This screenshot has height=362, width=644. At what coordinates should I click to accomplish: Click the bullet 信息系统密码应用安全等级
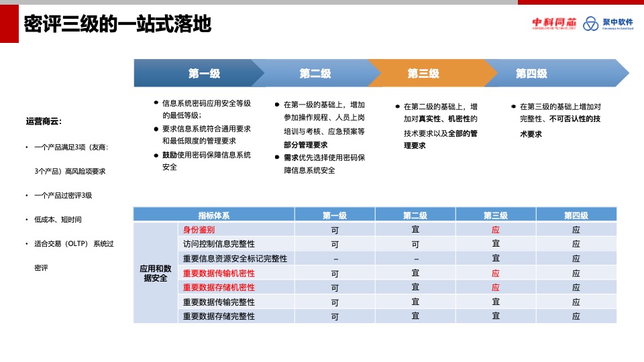[206, 103]
